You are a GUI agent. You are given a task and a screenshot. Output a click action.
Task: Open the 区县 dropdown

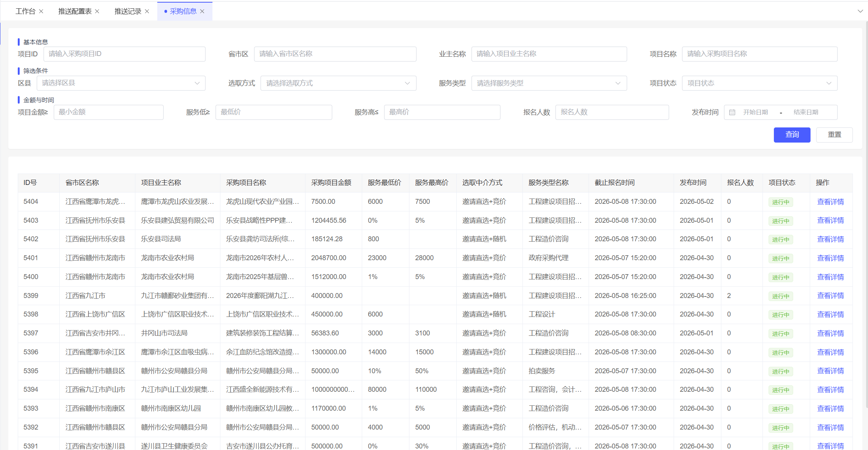click(121, 83)
